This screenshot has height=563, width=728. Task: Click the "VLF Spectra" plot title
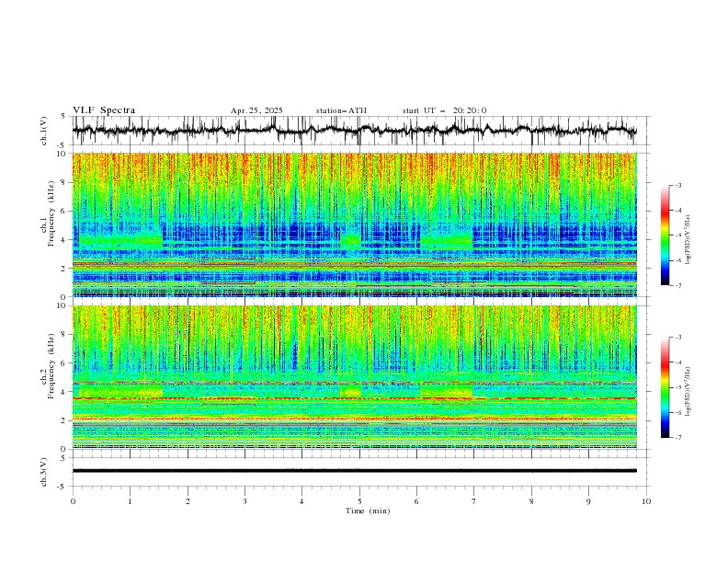(x=104, y=110)
